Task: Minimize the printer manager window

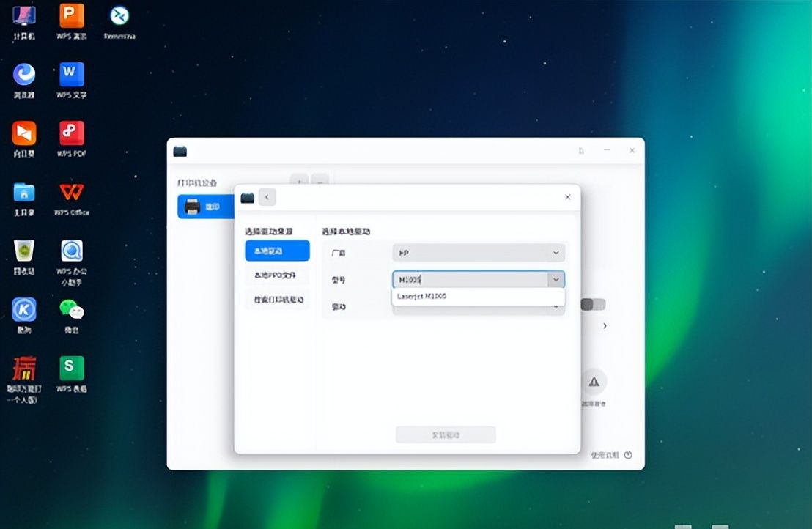Action: (x=606, y=150)
